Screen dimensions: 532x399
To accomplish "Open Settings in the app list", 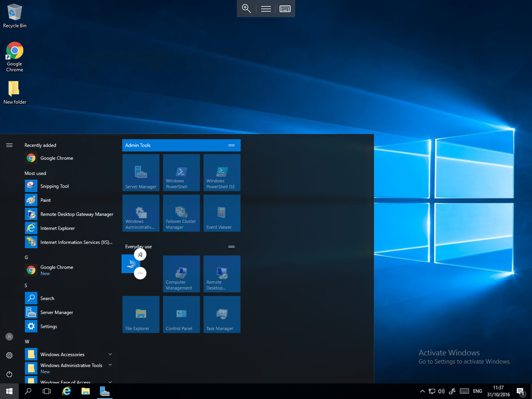I will click(70, 326).
